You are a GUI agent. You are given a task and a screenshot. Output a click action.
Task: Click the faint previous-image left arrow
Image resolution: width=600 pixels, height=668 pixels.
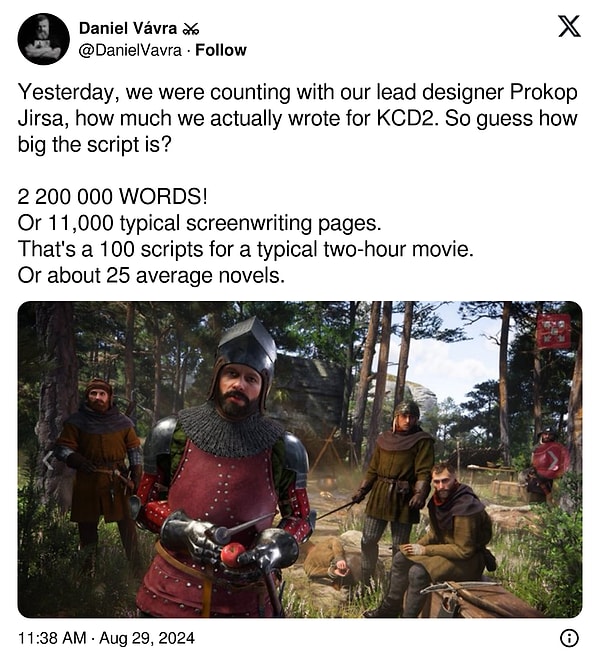coord(48,461)
